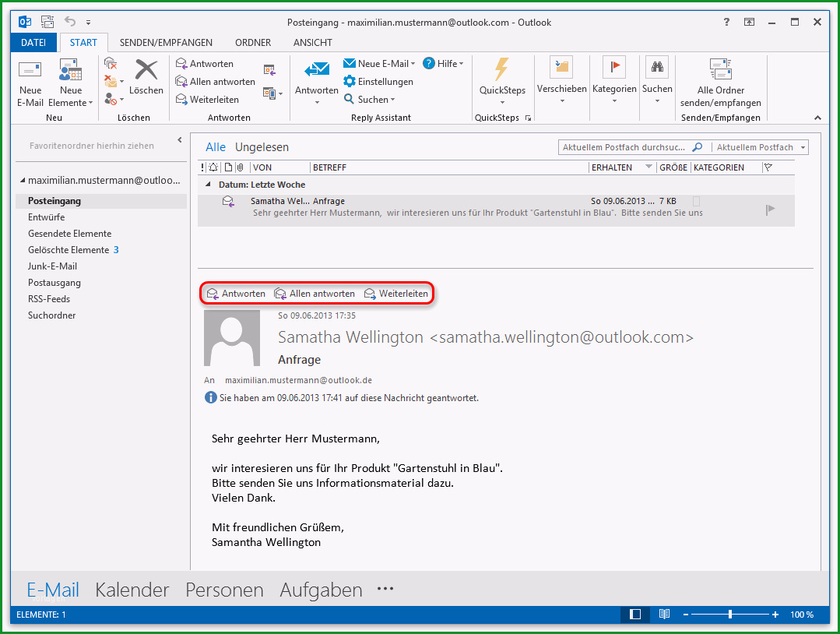Screen dimensions: 840x634
Task: Open the DATEI tab
Action: point(33,42)
